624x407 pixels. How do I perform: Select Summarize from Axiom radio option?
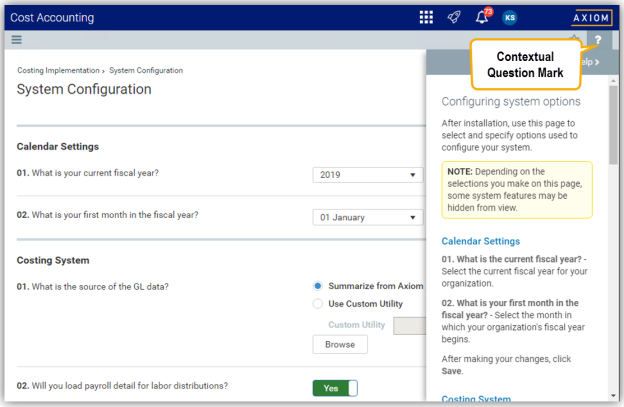(x=318, y=286)
